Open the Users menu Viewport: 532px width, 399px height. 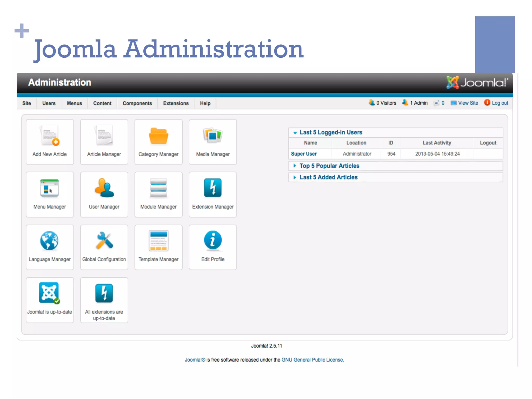pos(49,103)
